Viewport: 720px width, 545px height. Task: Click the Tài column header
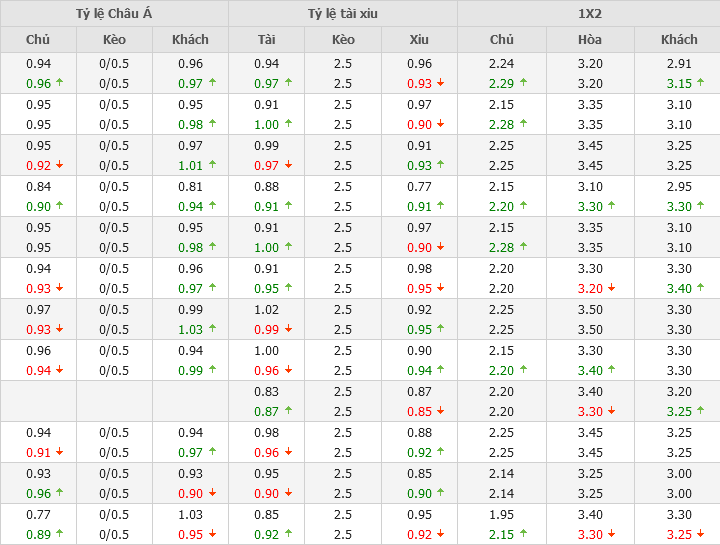pyautogui.click(x=267, y=39)
